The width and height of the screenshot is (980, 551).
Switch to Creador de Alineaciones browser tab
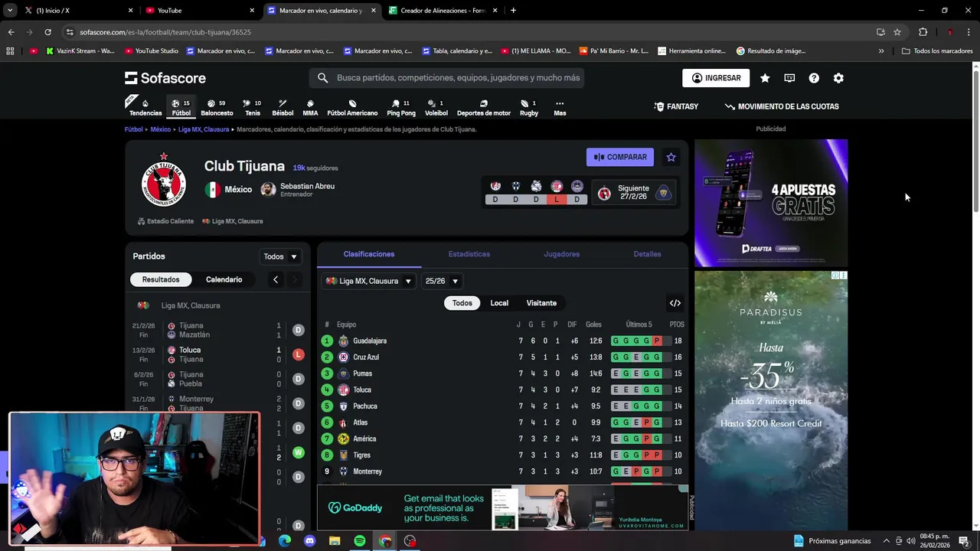click(443, 11)
